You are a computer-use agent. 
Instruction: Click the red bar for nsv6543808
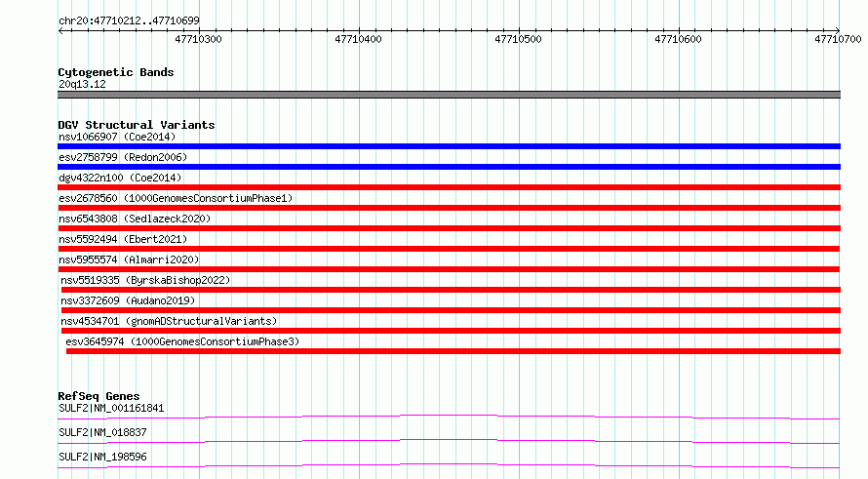click(449, 228)
